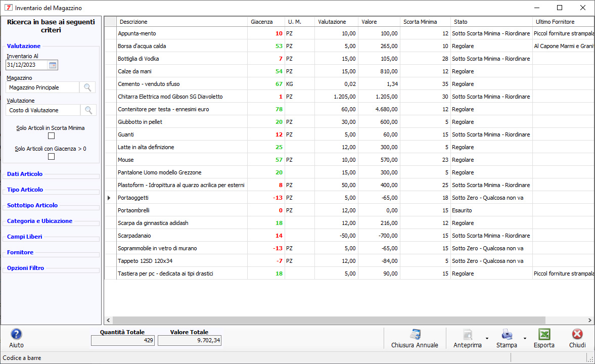595x364 pixels.
Task: Sort by the Valore column header
Action: tap(379, 22)
